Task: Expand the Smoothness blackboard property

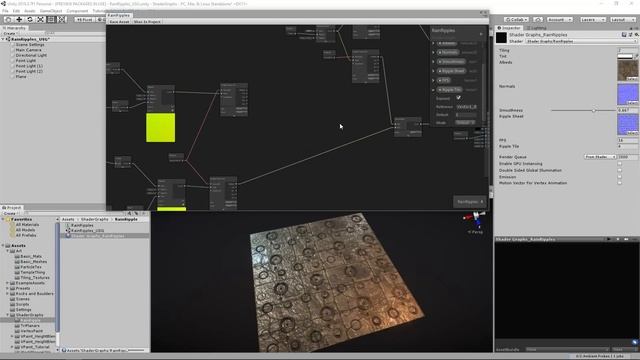Action: (x=433, y=62)
